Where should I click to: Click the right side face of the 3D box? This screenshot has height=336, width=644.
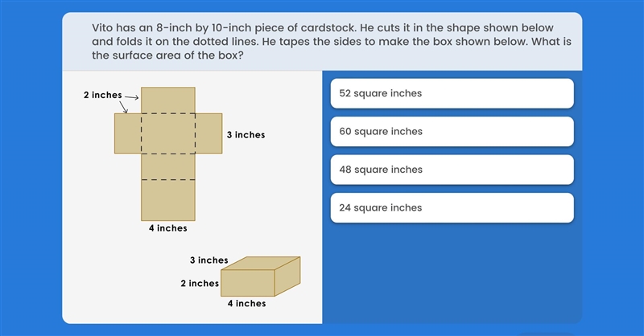287,277
